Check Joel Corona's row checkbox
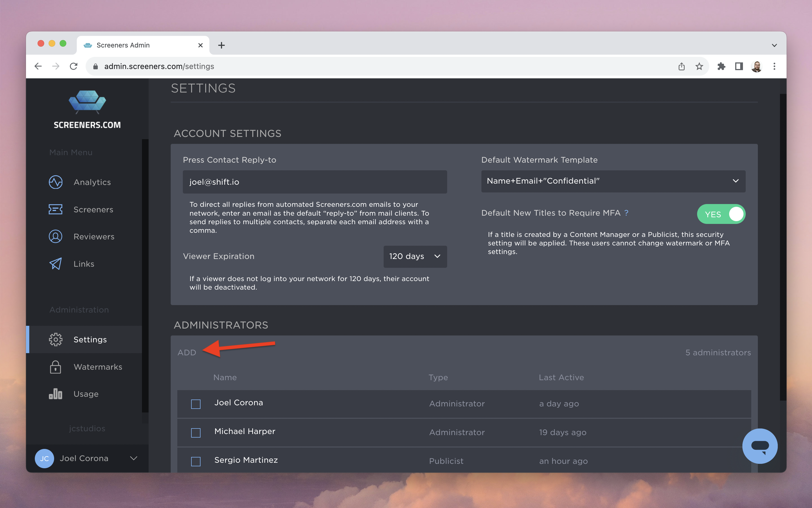This screenshot has height=508, width=812. point(196,404)
